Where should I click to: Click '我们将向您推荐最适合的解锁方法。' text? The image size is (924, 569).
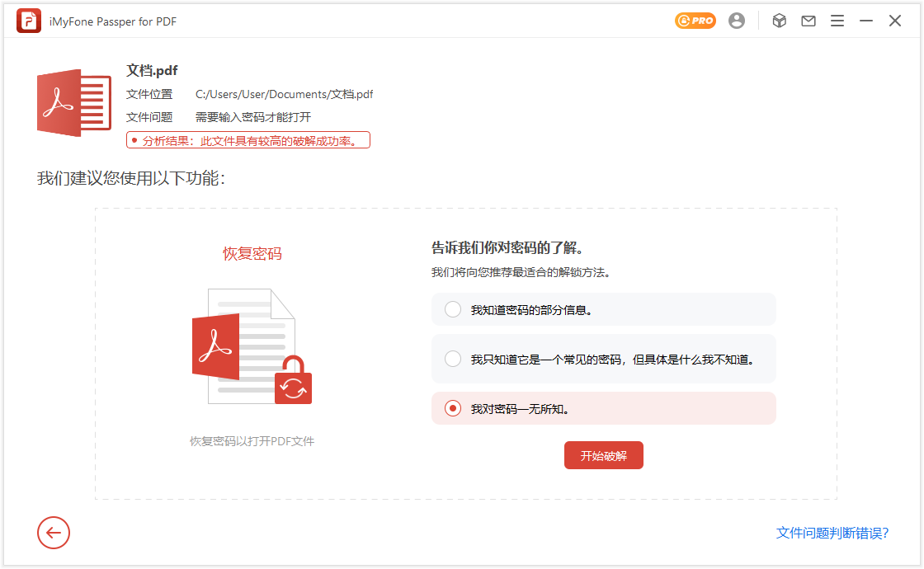click(523, 273)
